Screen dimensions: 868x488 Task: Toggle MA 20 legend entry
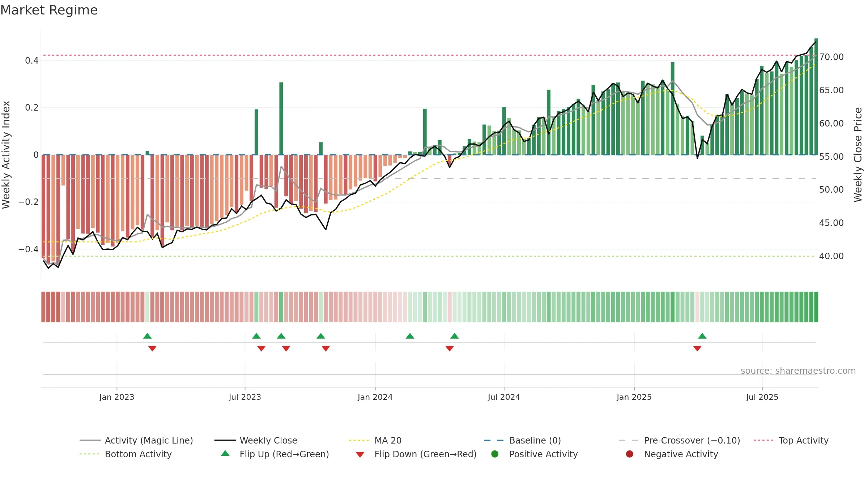tap(375, 440)
